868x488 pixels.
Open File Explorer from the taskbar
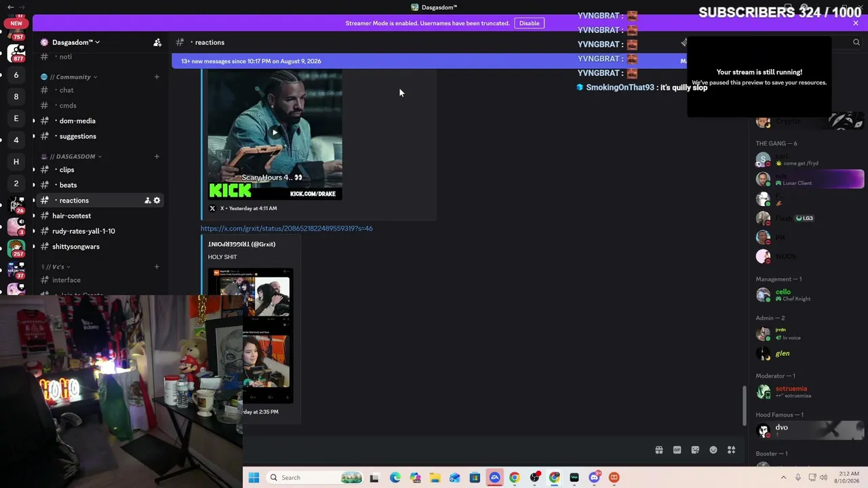pos(435,478)
